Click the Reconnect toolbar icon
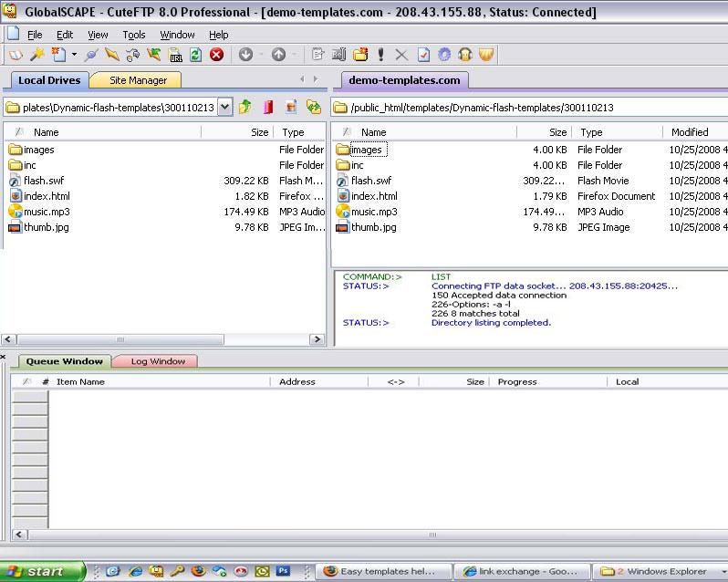 coord(133,55)
